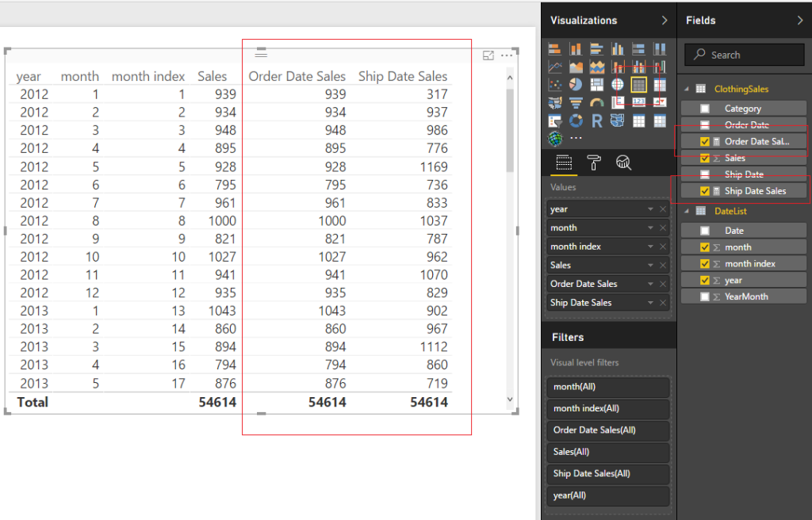Select the Funnel chart visualization icon

pos(576,102)
